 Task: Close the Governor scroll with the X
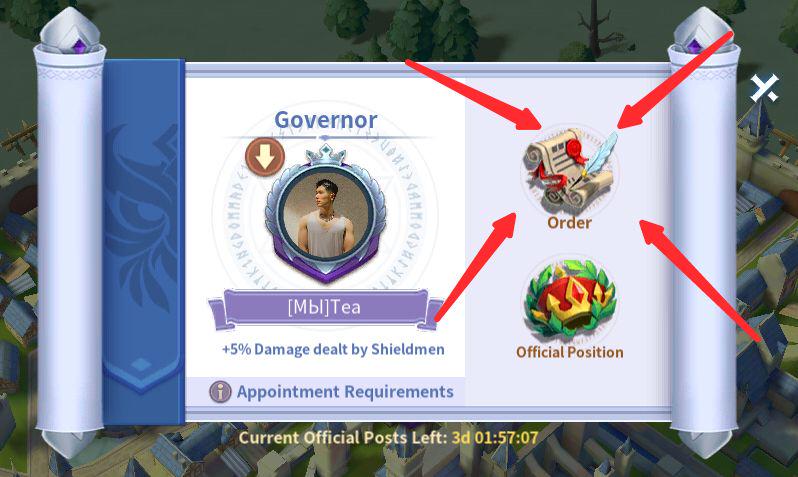coord(765,88)
